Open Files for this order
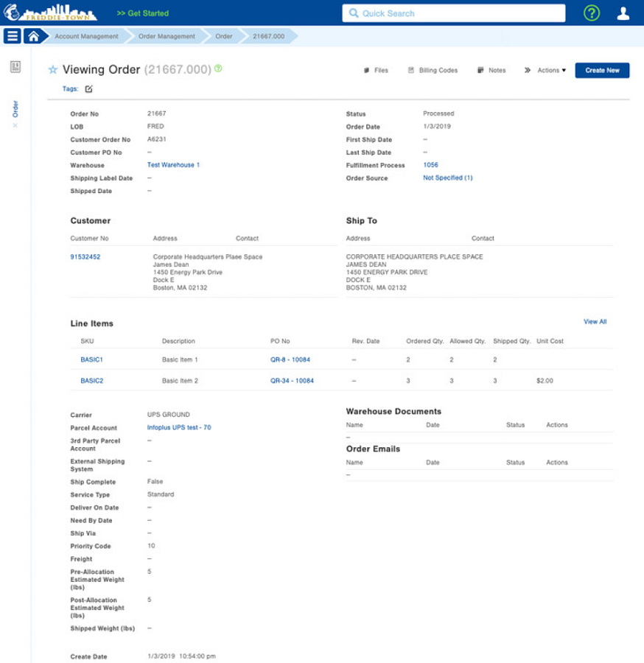644x663 pixels. (x=376, y=70)
